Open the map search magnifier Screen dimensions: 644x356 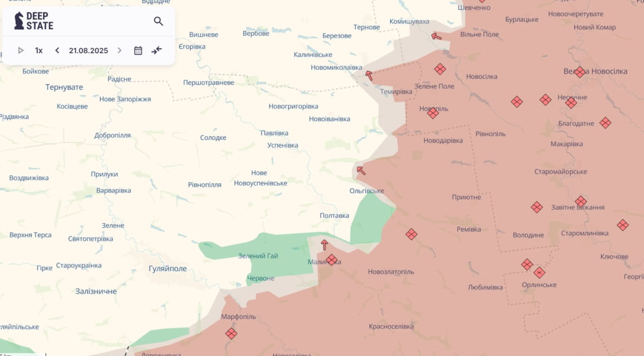coord(158,21)
